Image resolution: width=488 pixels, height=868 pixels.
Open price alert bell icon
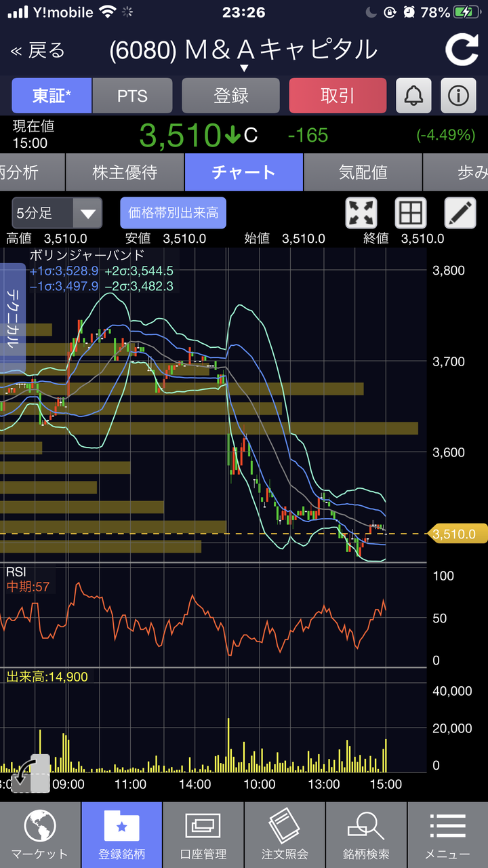coord(413,96)
